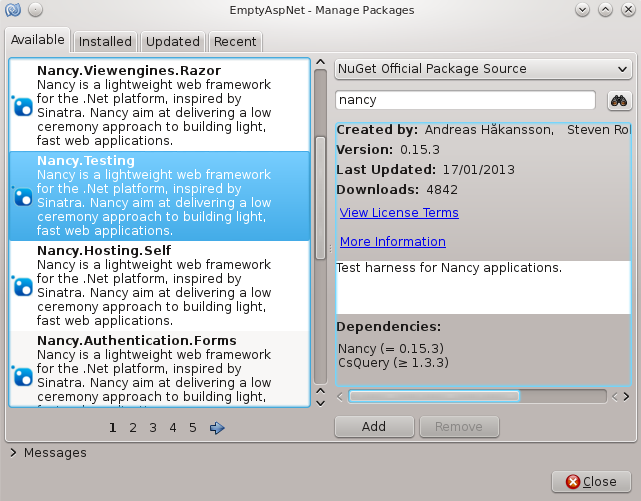
Task: Switch to the Installed tab
Action: 105,42
